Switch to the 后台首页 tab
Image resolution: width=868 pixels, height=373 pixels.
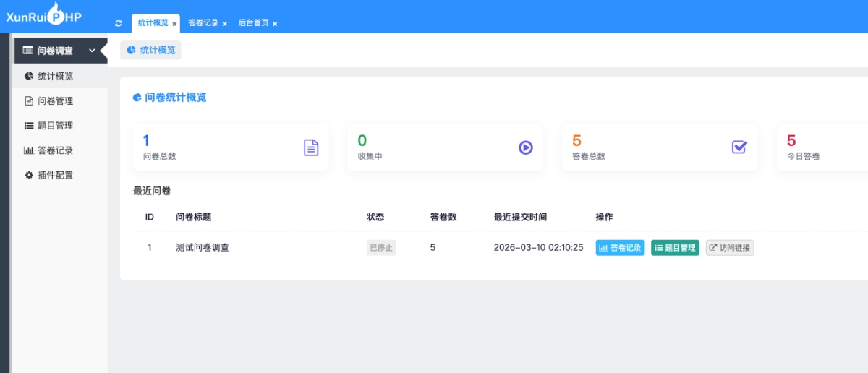coord(253,23)
